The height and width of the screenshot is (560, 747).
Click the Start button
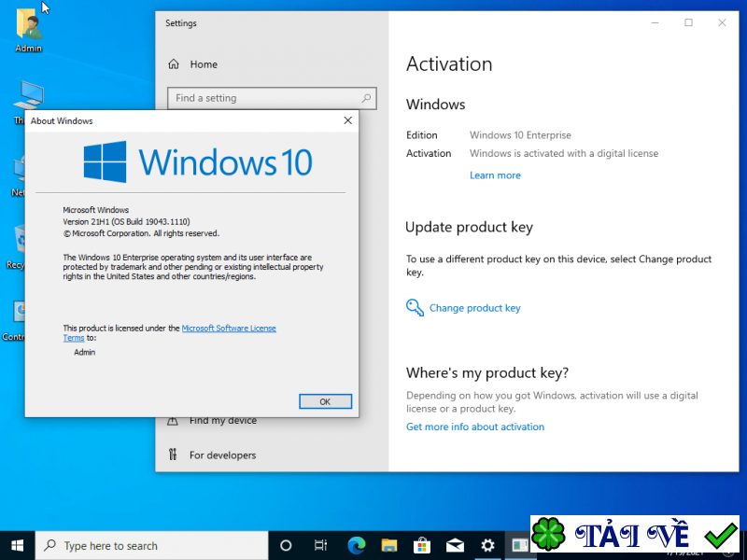pos(18,545)
